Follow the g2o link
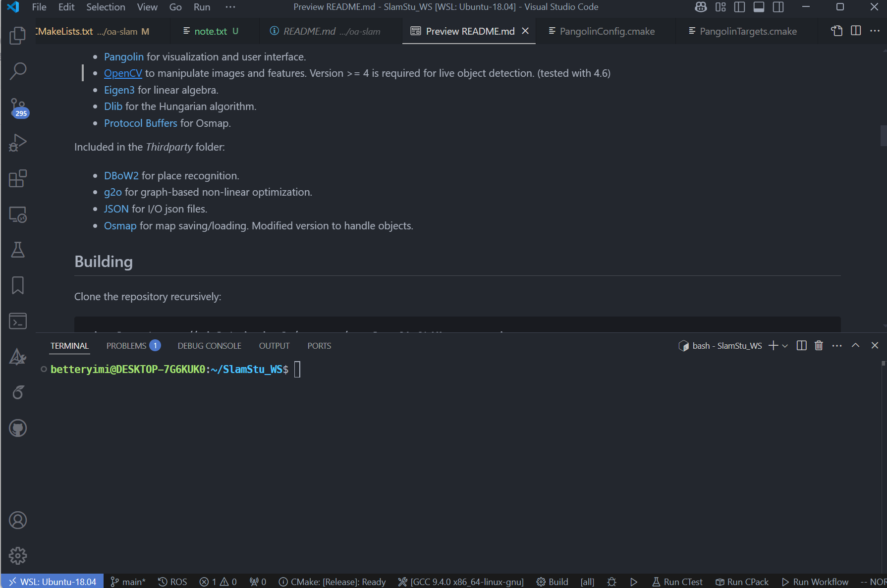The image size is (887, 588). pos(113,192)
